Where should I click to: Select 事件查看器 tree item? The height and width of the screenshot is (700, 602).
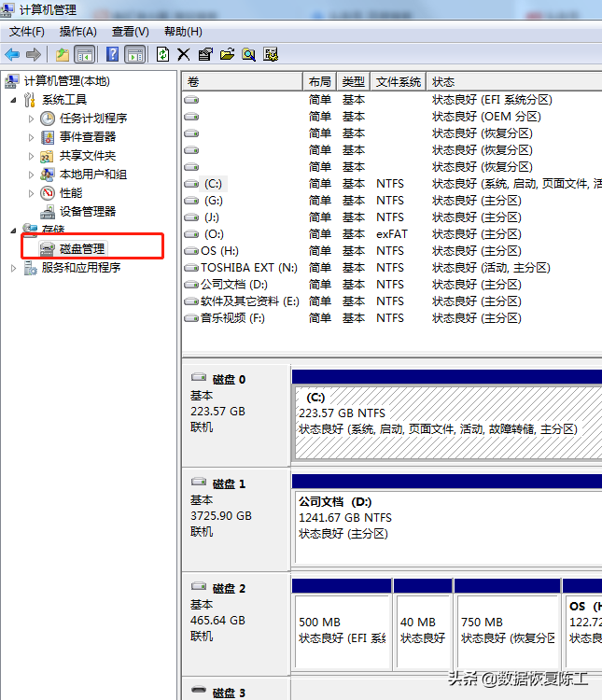coord(88,137)
